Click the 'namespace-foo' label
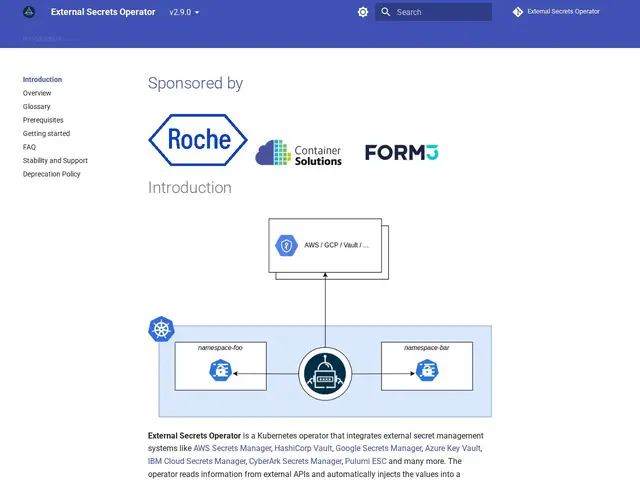This screenshot has width=640, height=480. (x=220, y=348)
